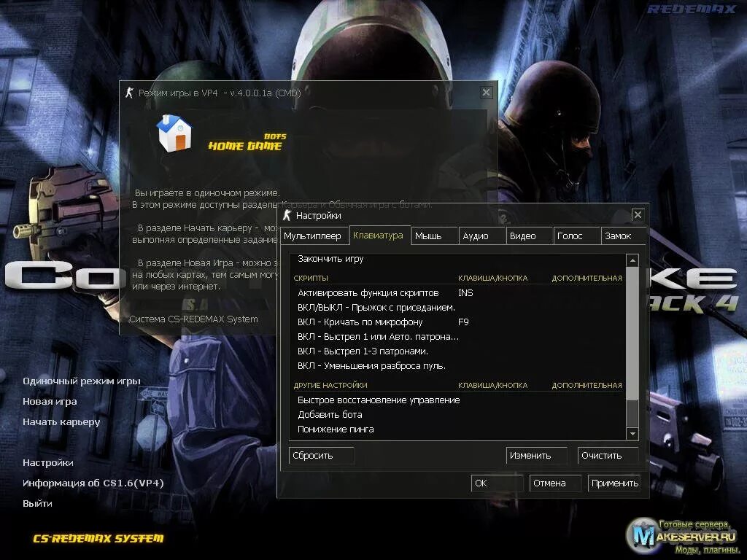
Task: Select the Клавиатура tab
Action: (x=379, y=236)
